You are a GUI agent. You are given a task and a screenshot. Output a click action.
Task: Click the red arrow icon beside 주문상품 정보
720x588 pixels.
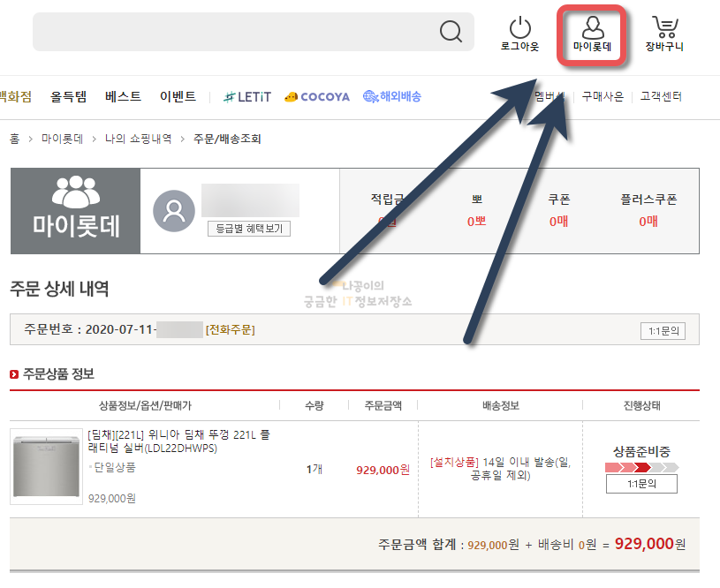[x=14, y=374]
